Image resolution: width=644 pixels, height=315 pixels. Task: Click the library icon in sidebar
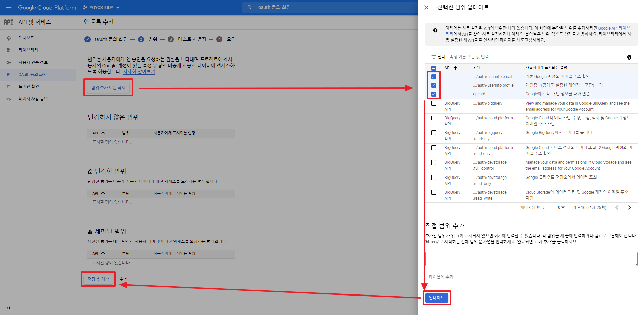pos(9,50)
